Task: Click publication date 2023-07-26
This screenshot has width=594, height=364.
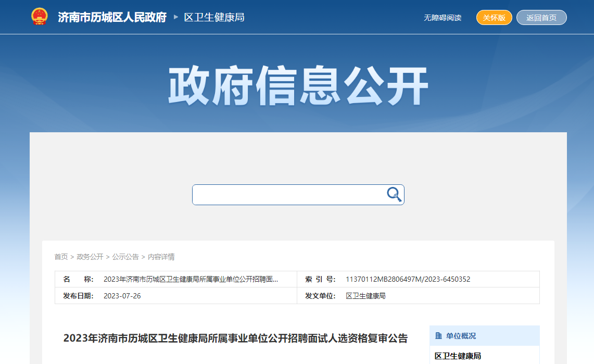Action: (122, 296)
